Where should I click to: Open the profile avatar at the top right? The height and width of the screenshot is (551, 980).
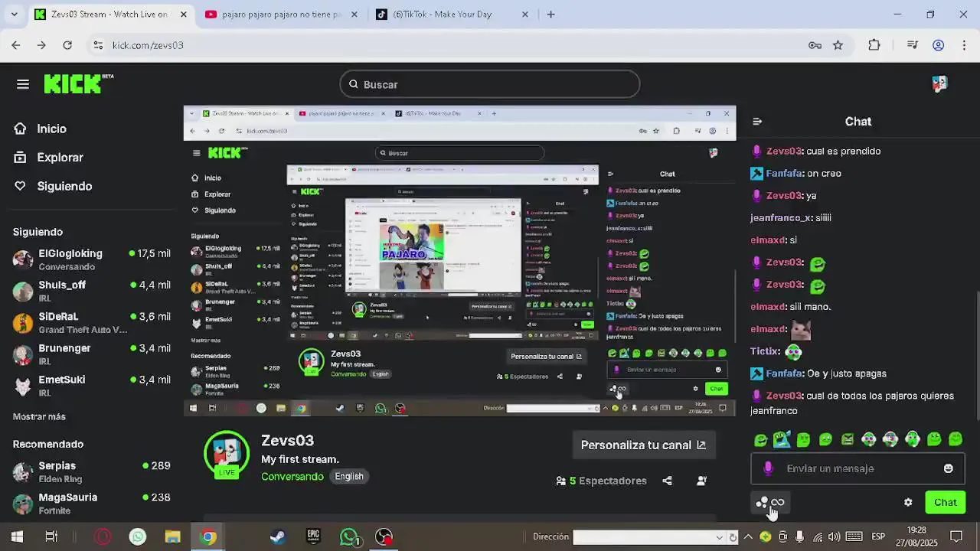939,84
